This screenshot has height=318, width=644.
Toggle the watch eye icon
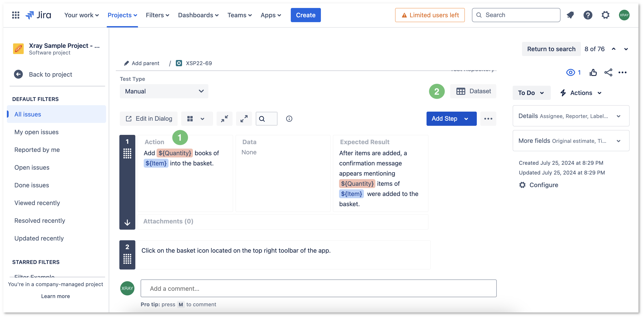coord(570,72)
